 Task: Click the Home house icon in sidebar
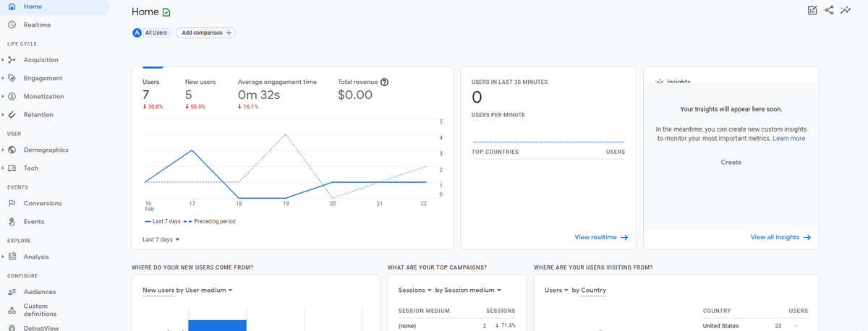[x=12, y=7]
